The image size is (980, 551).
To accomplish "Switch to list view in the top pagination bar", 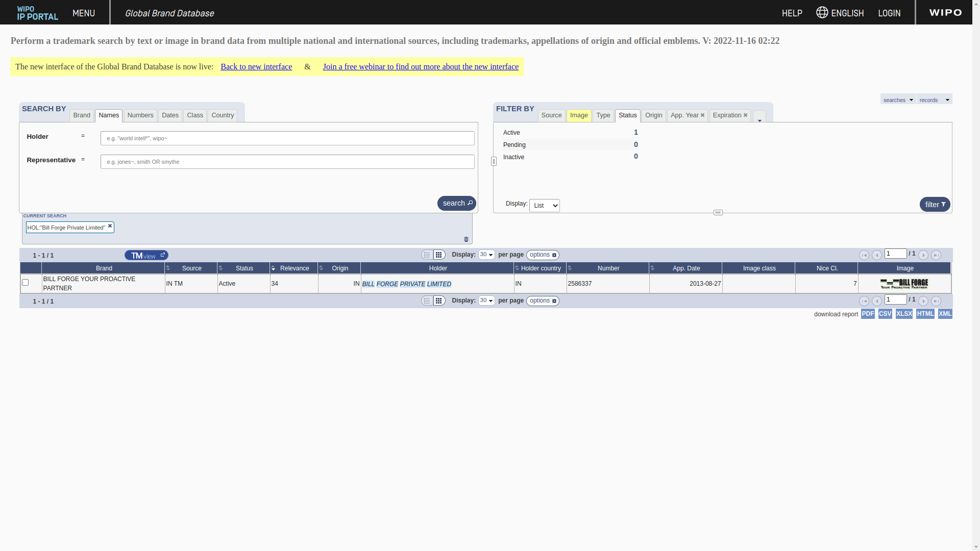I will coord(427,255).
